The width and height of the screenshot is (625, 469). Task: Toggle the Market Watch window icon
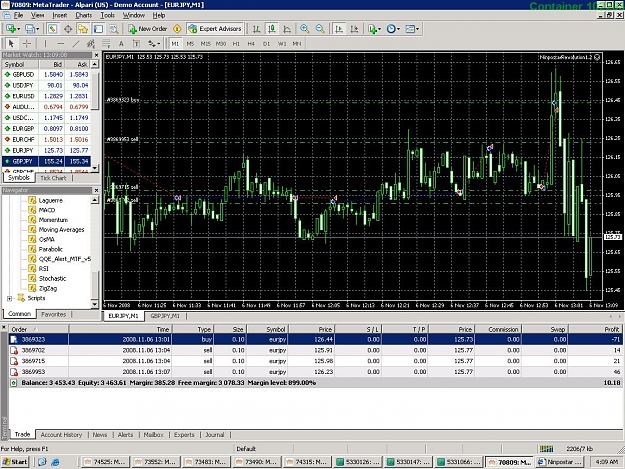point(52,29)
